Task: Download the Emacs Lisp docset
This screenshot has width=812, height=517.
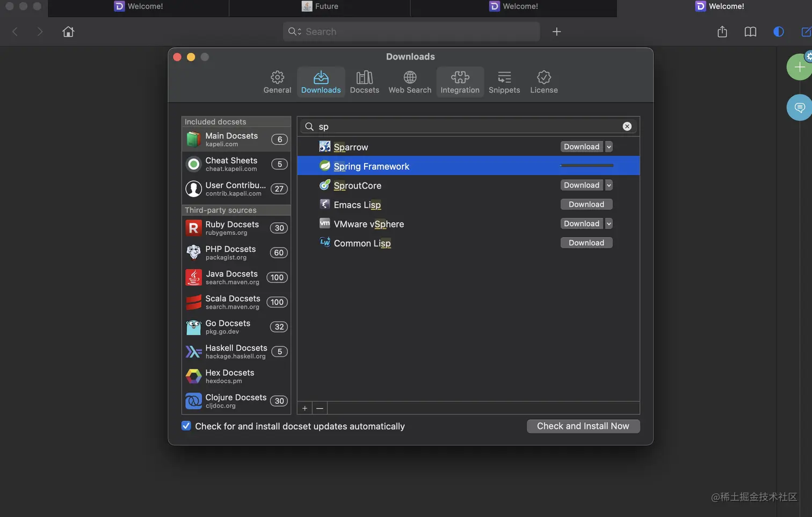Action: click(586, 205)
